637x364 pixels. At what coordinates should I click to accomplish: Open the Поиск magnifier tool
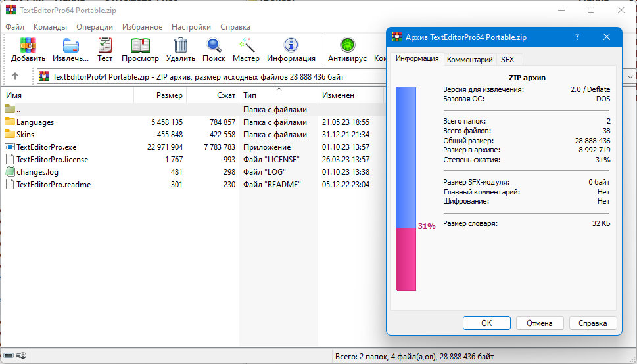214,45
